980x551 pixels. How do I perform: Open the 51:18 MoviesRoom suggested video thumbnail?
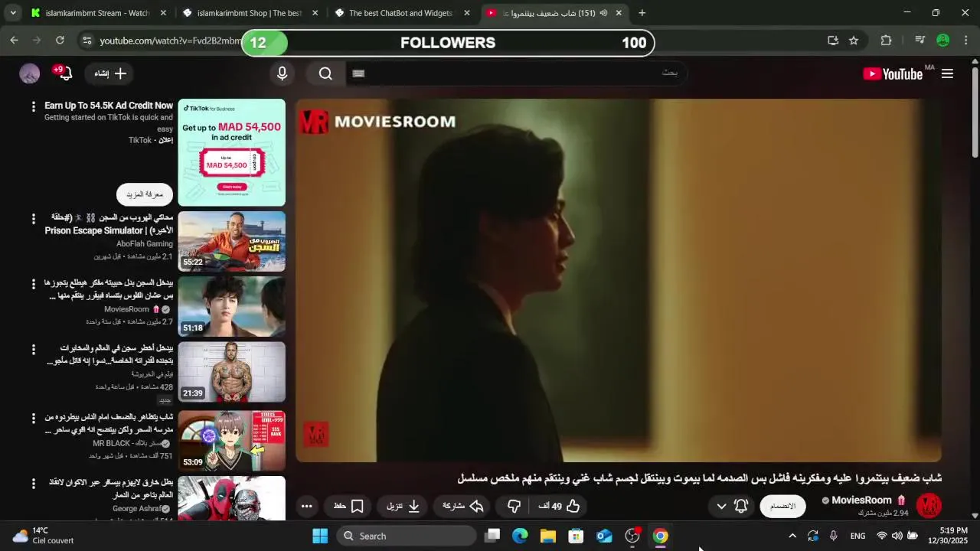tap(232, 307)
